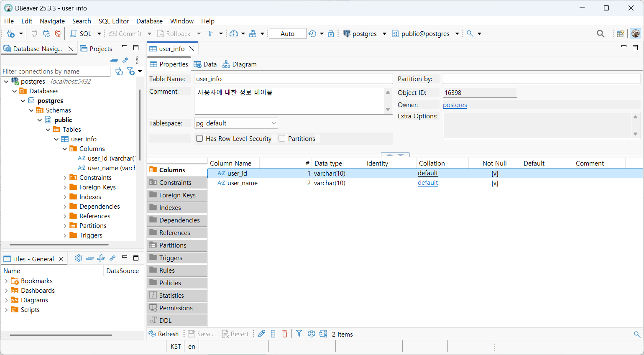Click the Reconnect icon in toolbar
Image resolution: width=644 pixels, height=355 pixels.
click(46, 34)
